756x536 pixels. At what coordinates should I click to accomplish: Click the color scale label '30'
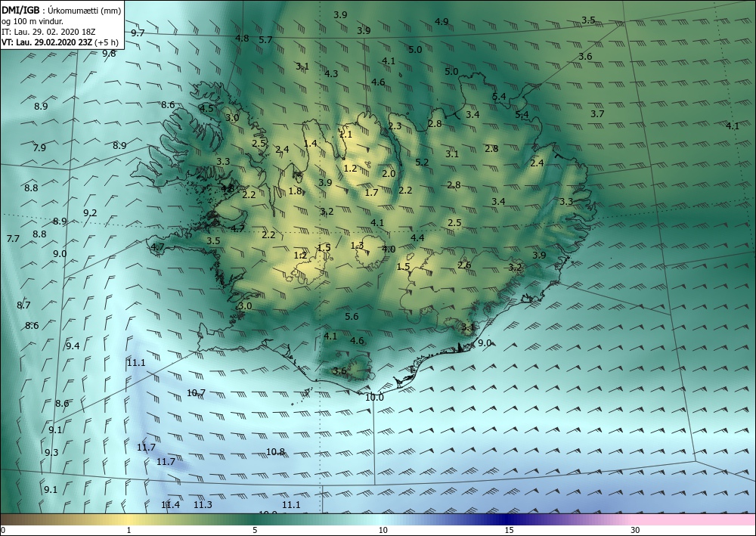636,530
